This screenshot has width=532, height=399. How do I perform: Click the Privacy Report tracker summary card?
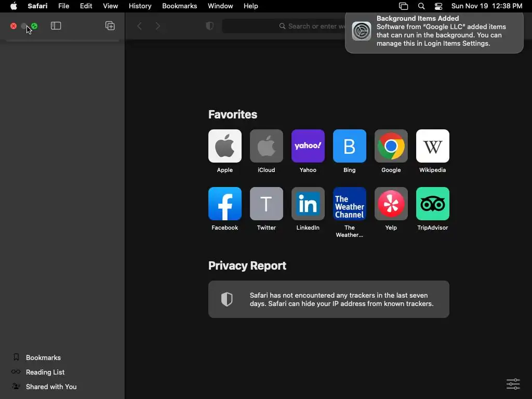[329, 299]
